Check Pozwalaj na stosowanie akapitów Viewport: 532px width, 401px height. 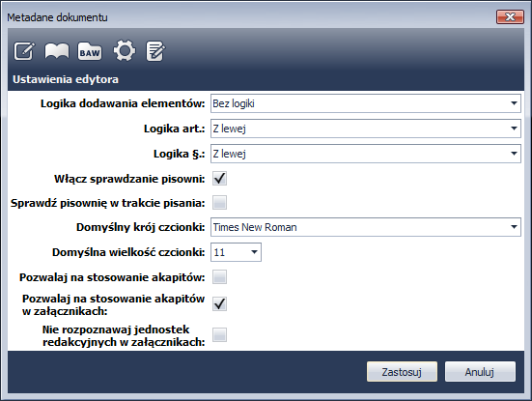click(219, 277)
